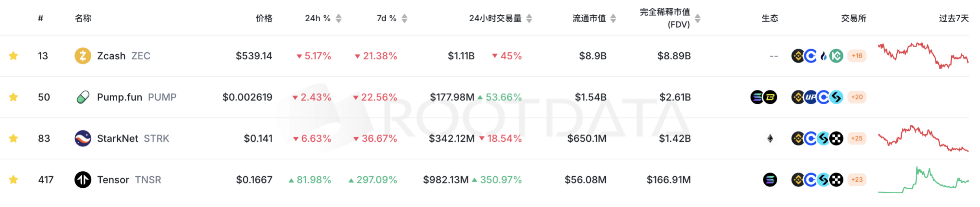980x207 pixels.
Task: Click the Zcash coin logo
Action: (83, 56)
